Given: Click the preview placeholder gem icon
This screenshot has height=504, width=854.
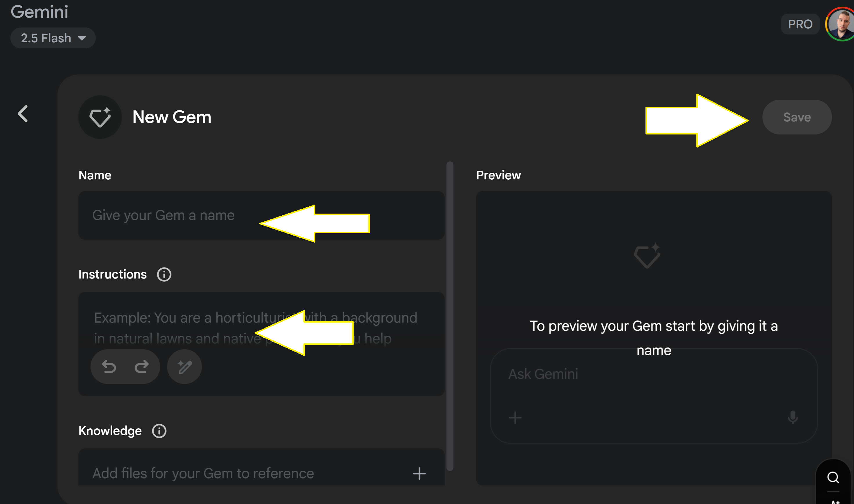Looking at the screenshot, I should pos(647,256).
